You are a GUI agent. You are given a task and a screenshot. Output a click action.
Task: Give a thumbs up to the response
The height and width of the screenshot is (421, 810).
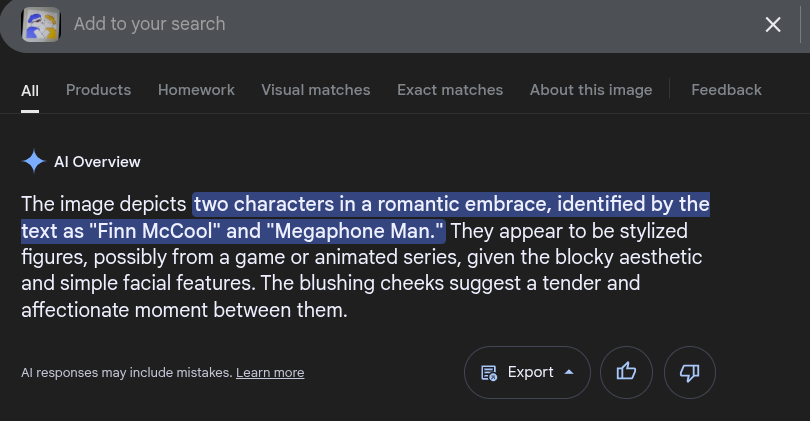coord(626,372)
